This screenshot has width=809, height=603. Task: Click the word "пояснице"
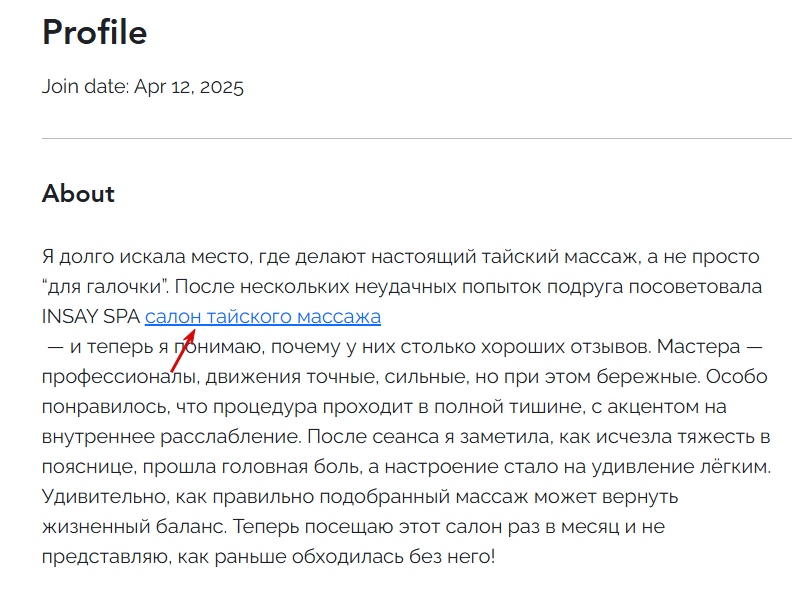[84, 467]
